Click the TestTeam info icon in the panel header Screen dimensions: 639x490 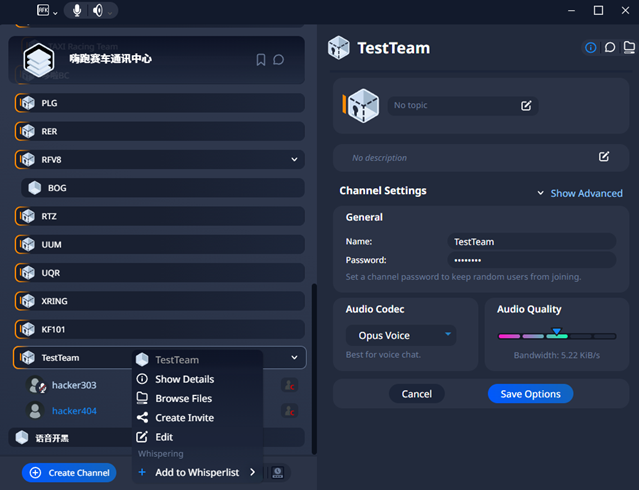click(590, 47)
